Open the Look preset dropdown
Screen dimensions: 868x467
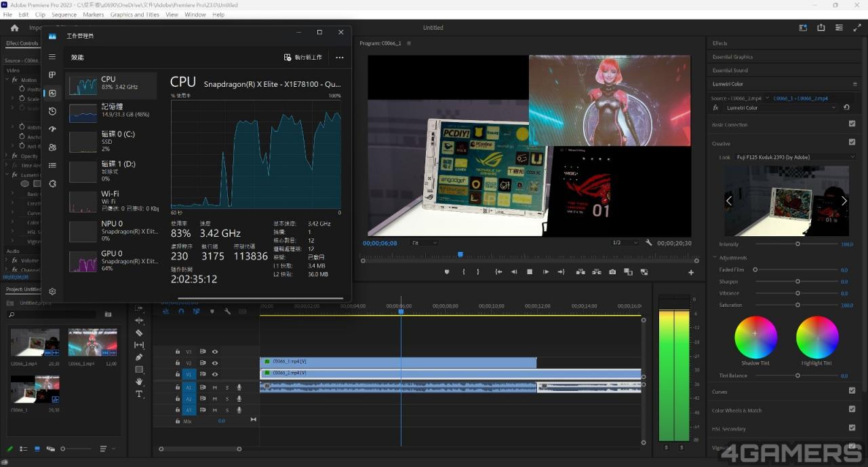[796, 157]
